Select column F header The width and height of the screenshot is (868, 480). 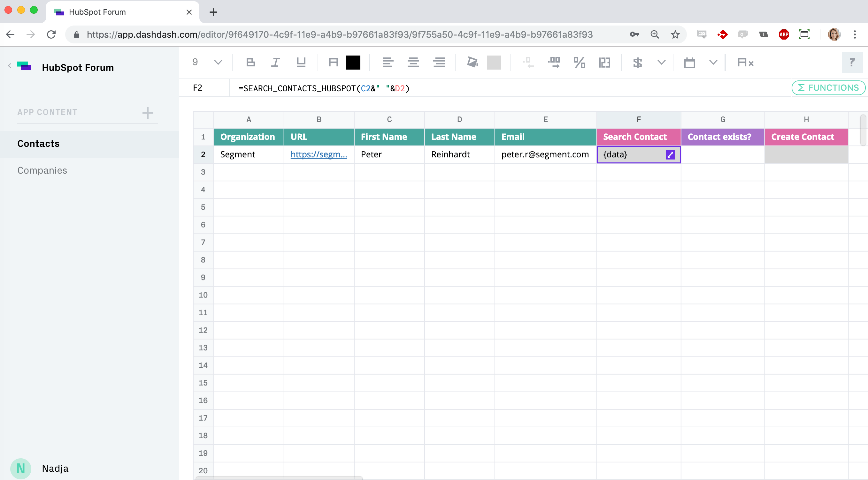(x=639, y=119)
